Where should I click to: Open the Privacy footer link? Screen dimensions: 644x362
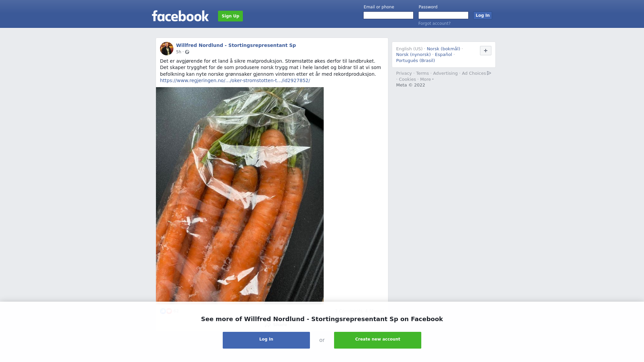tap(404, 73)
